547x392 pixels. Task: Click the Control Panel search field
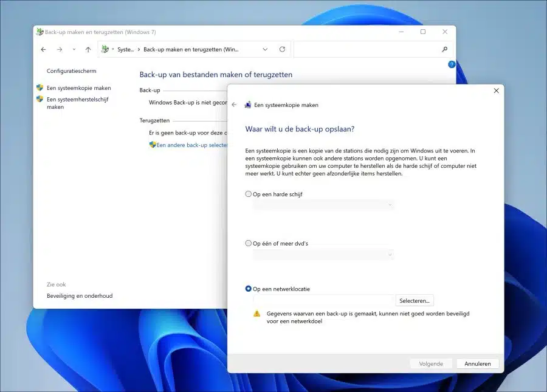point(373,49)
